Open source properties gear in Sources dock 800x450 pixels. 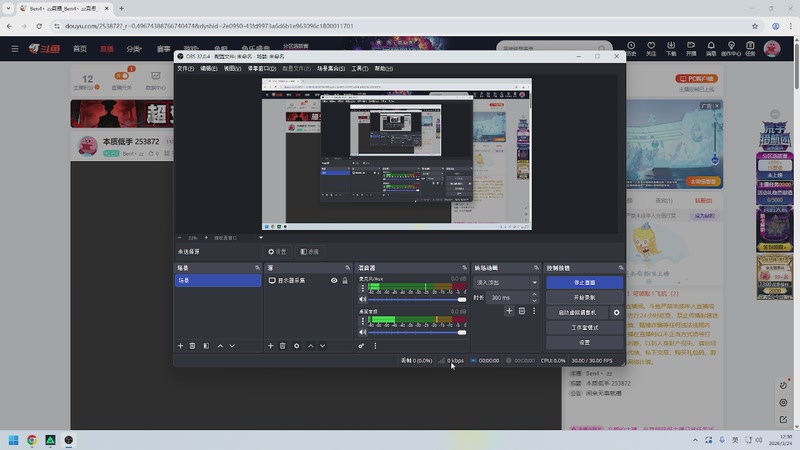click(296, 346)
